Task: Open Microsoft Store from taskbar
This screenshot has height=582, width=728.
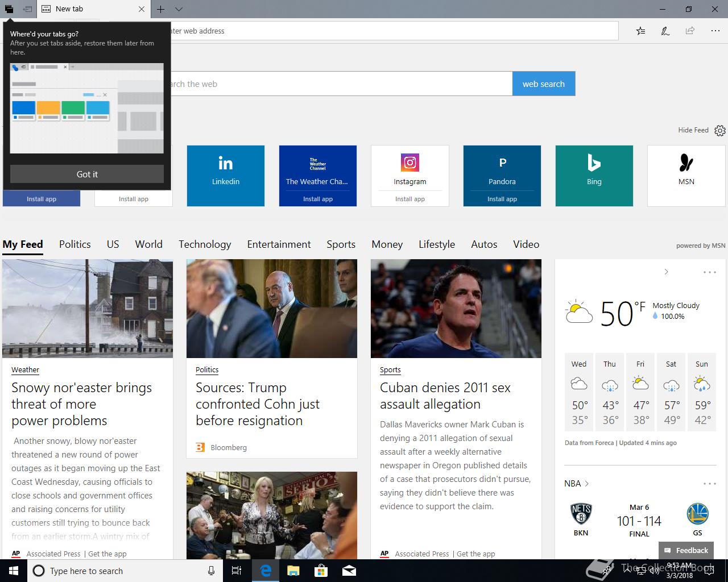Action: click(x=321, y=571)
